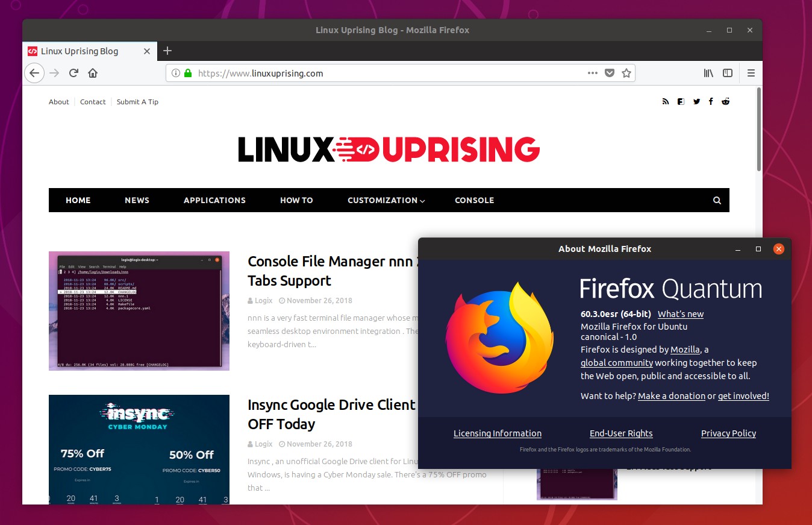Screen dimensions: 812x525
Task: Open the Reddit icon for the blog
Action: point(725,101)
